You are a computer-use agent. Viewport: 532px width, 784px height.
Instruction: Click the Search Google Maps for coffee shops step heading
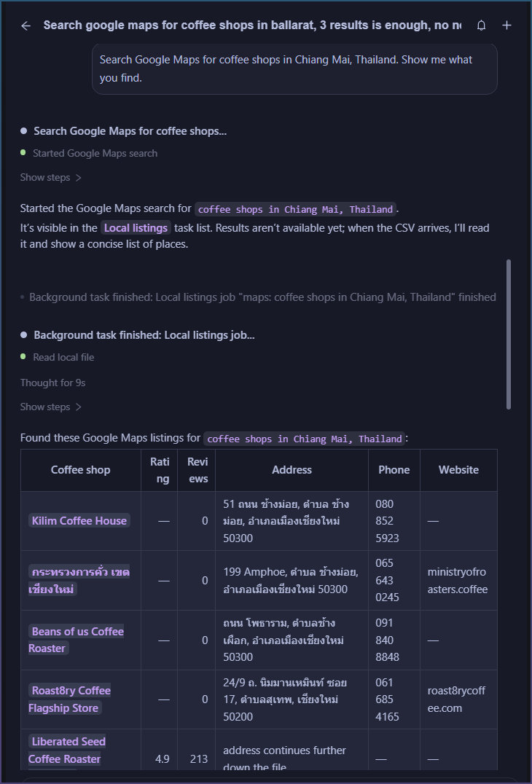(130, 131)
